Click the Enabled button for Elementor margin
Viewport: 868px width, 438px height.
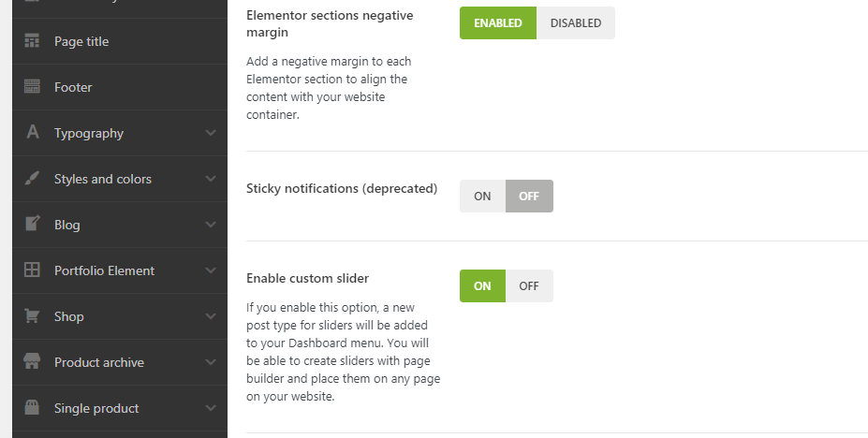click(497, 23)
